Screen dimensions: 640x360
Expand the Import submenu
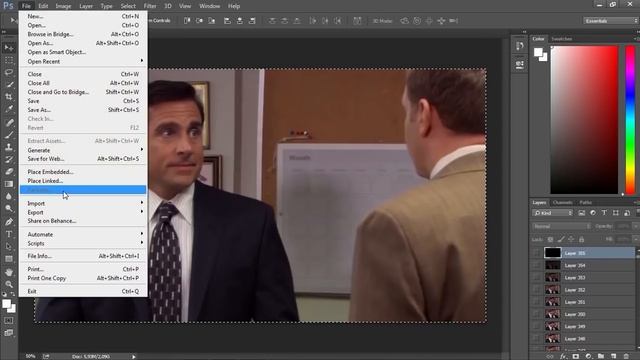coord(83,203)
